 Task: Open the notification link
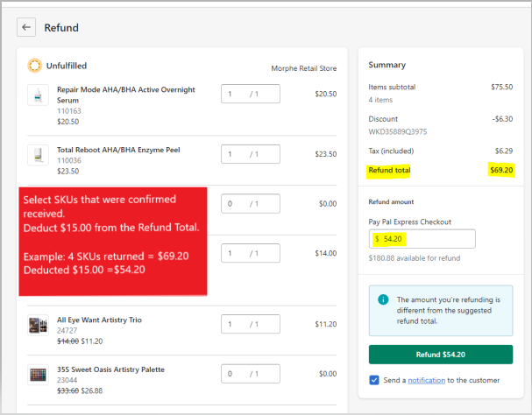[427, 380]
